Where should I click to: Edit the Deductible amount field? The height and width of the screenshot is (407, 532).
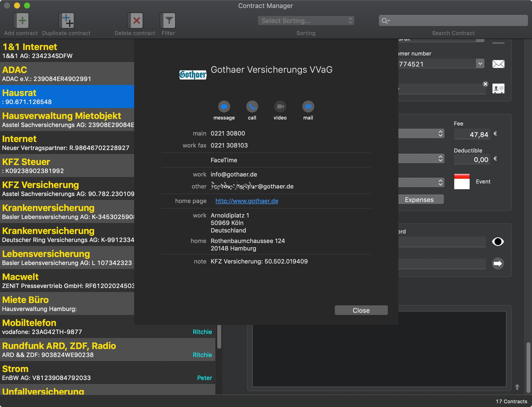[472, 159]
